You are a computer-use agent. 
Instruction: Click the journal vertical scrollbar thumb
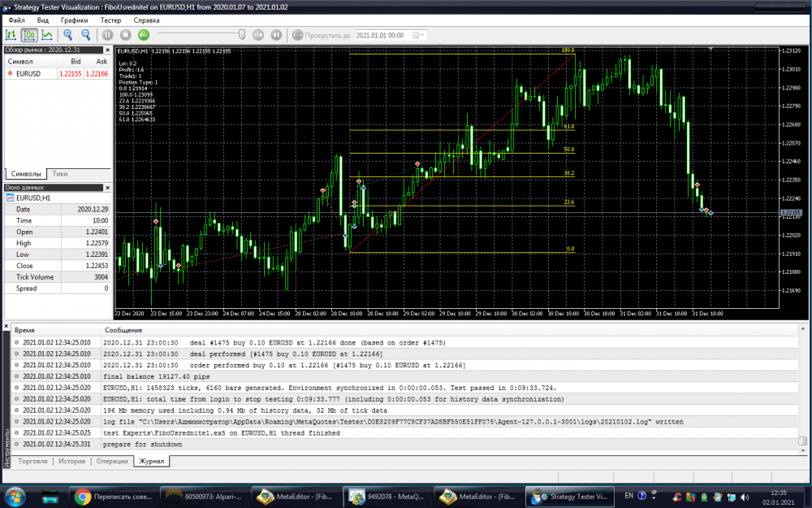[x=803, y=441]
